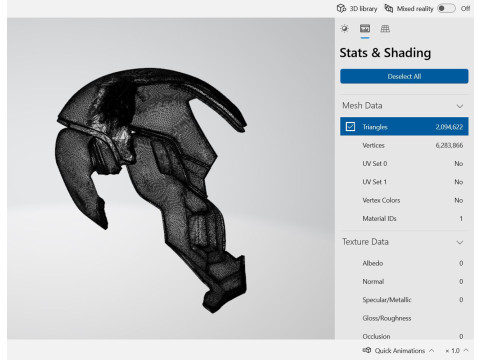
Task: Select the Normal texture row
Action: (404, 282)
